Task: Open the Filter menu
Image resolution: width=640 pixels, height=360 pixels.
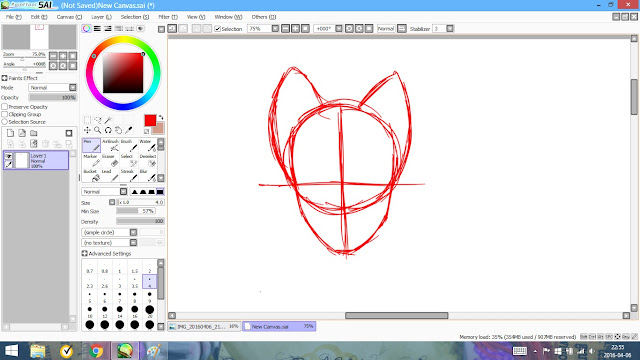Action: [x=168, y=17]
